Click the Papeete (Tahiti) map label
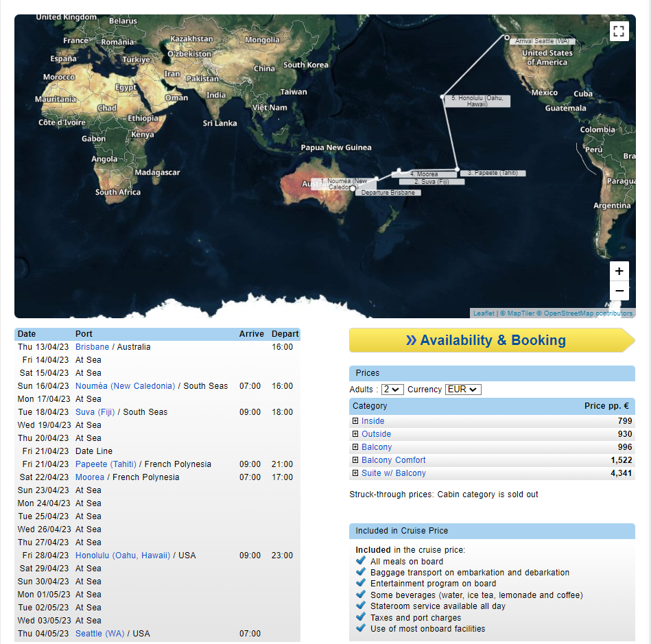 493,173
